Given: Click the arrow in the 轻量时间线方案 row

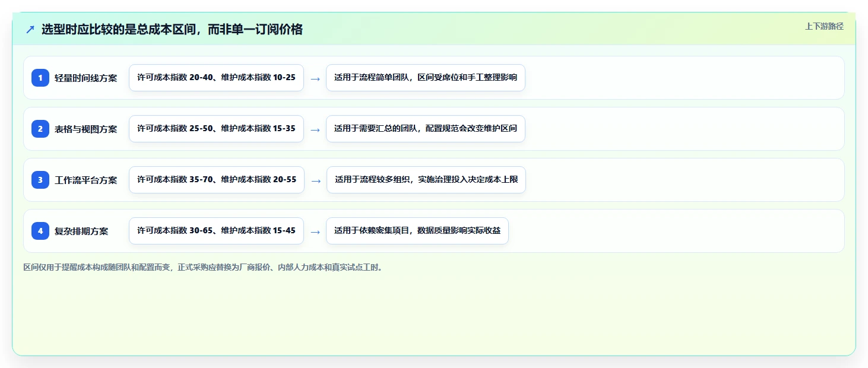Looking at the screenshot, I should pyautogui.click(x=315, y=78).
